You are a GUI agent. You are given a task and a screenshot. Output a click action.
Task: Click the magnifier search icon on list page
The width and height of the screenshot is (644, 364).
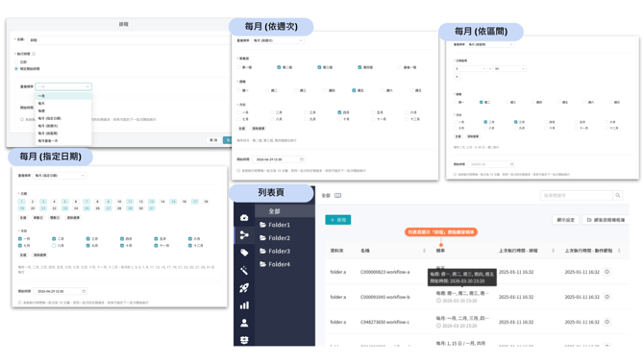click(617, 195)
